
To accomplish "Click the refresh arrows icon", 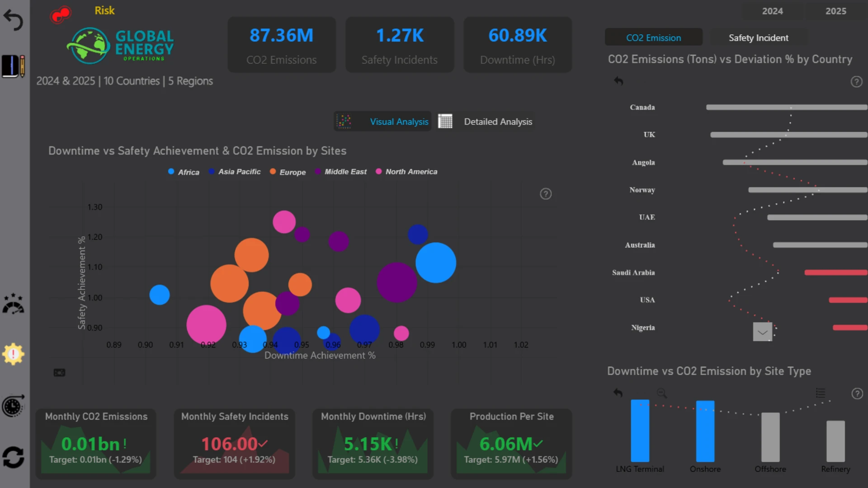I will pyautogui.click(x=13, y=457).
